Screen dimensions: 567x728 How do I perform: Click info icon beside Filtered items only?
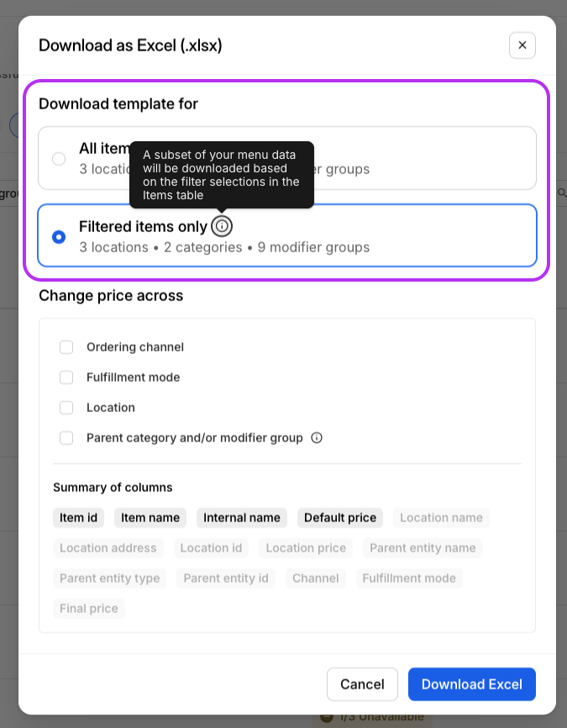click(222, 226)
